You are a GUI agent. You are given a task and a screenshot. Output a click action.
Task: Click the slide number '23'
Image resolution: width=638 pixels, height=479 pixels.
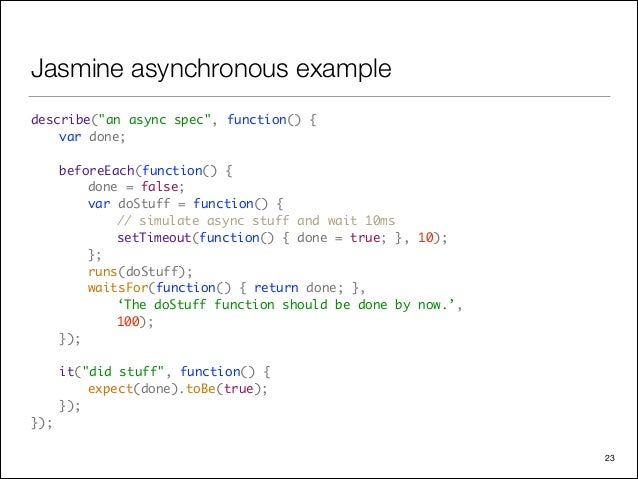point(610,458)
